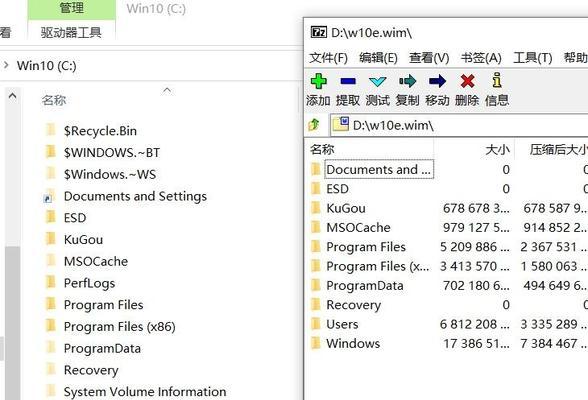Viewport: 588px width, 400px height.
Task: Run the Test (测试) checkmark tool
Action: click(x=377, y=81)
